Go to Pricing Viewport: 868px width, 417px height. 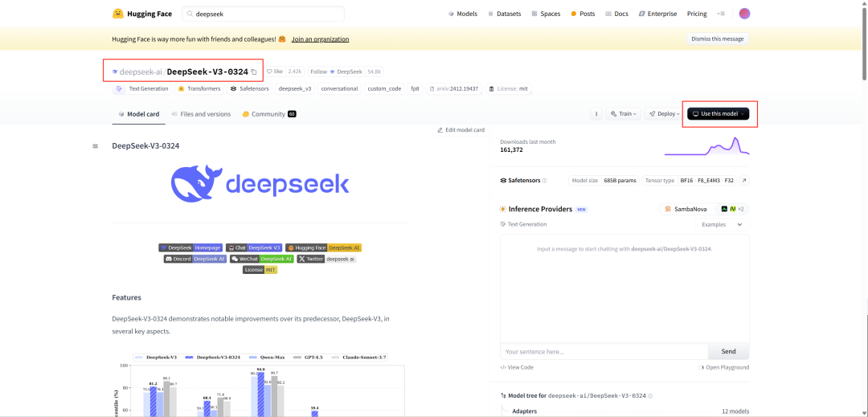(697, 14)
